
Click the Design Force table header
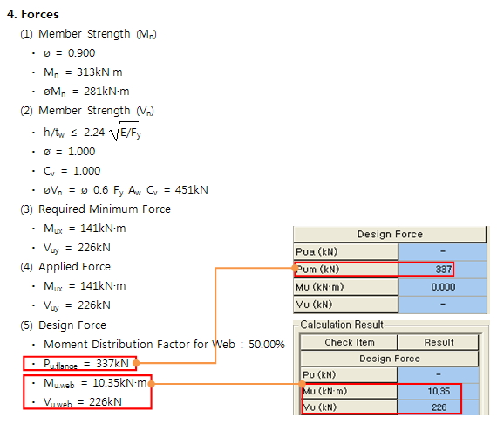click(x=390, y=234)
